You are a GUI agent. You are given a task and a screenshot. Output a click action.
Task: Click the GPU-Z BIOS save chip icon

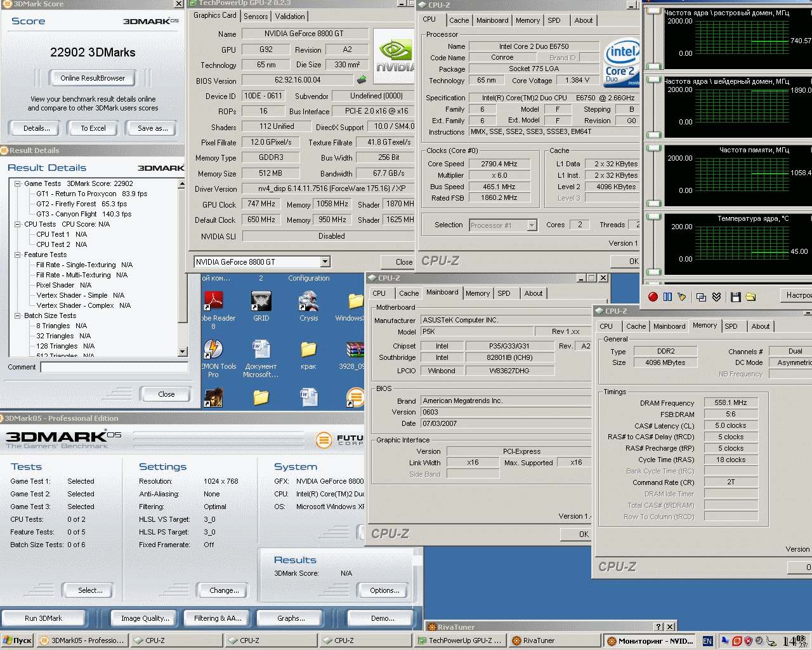point(362,79)
